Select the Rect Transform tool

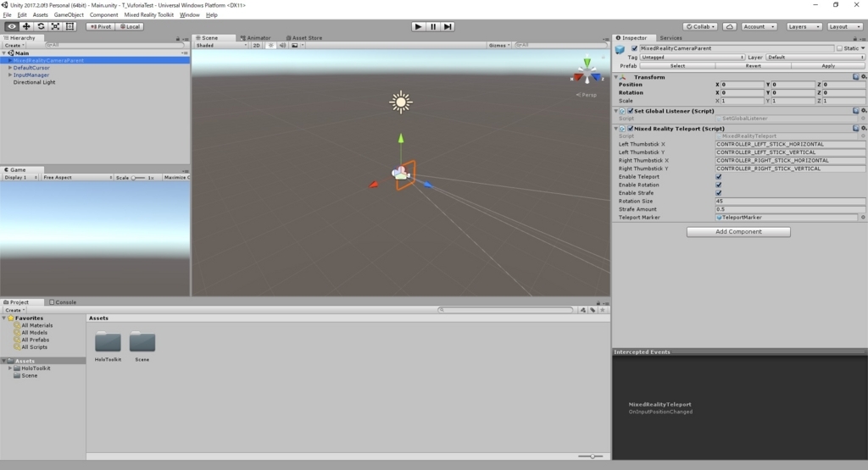tap(70, 26)
